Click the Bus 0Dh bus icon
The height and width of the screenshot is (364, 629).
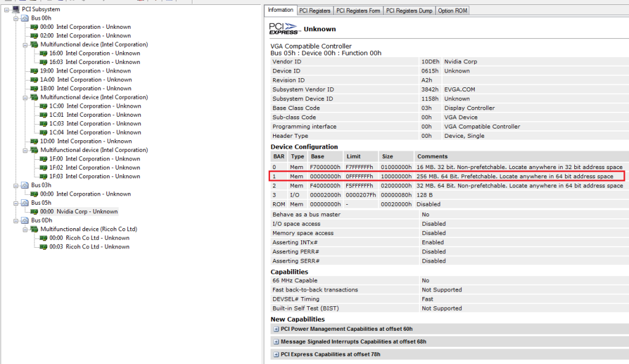pos(25,221)
